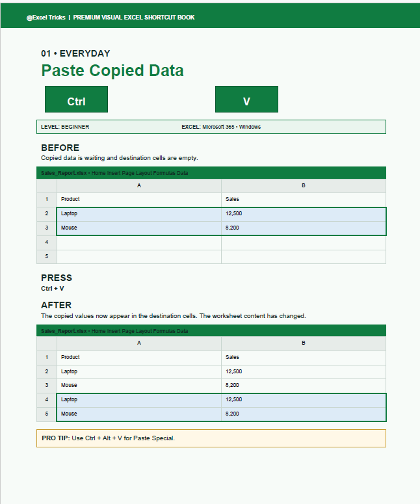
Task: Click row 4 header in BEFORE table
Action: pyautogui.click(x=47, y=243)
